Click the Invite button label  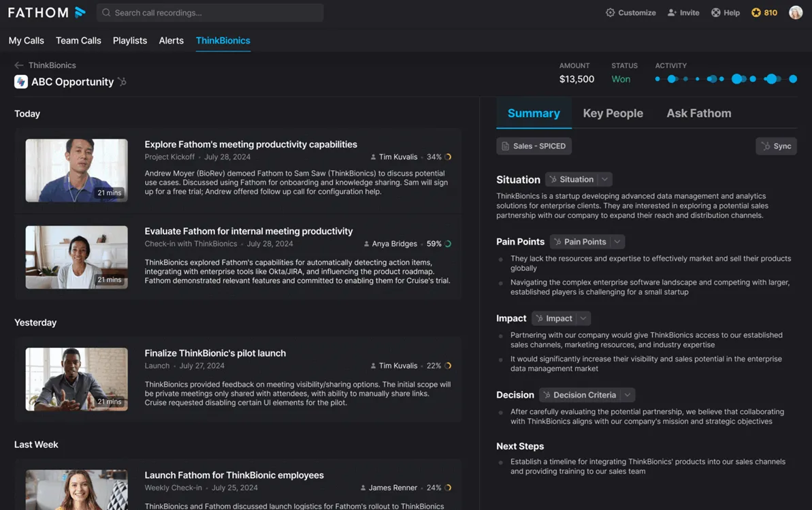click(689, 12)
